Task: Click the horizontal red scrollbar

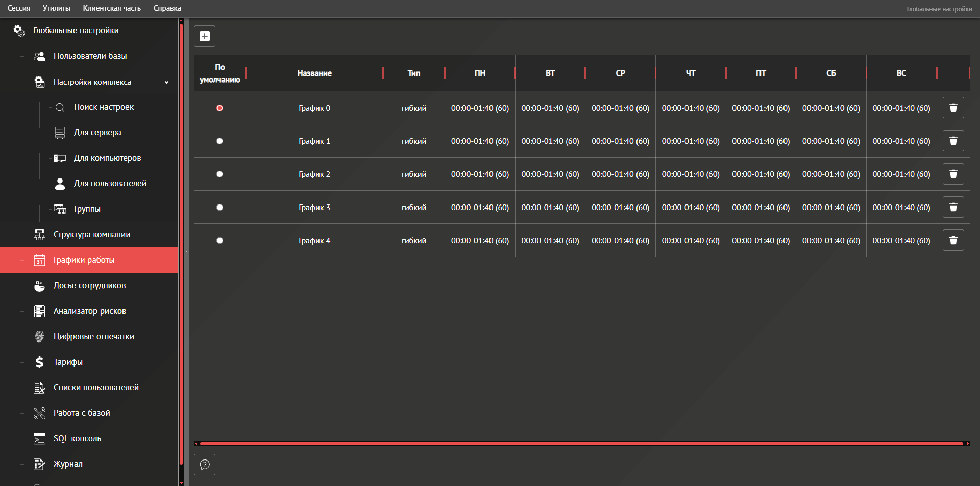Action: 581,444
